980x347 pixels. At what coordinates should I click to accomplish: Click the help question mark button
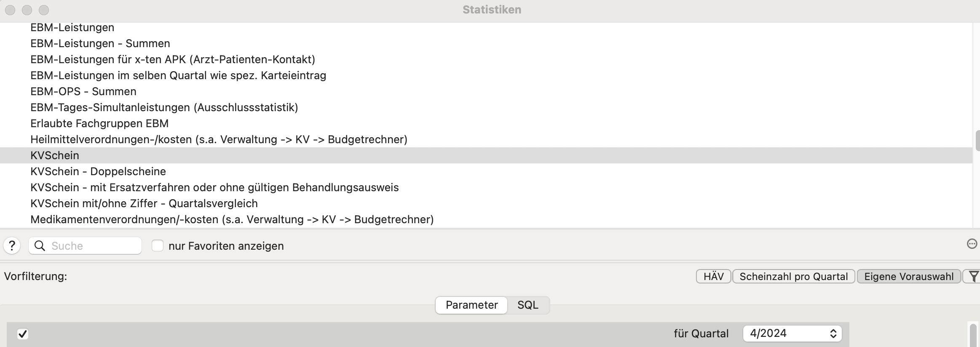coord(12,246)
